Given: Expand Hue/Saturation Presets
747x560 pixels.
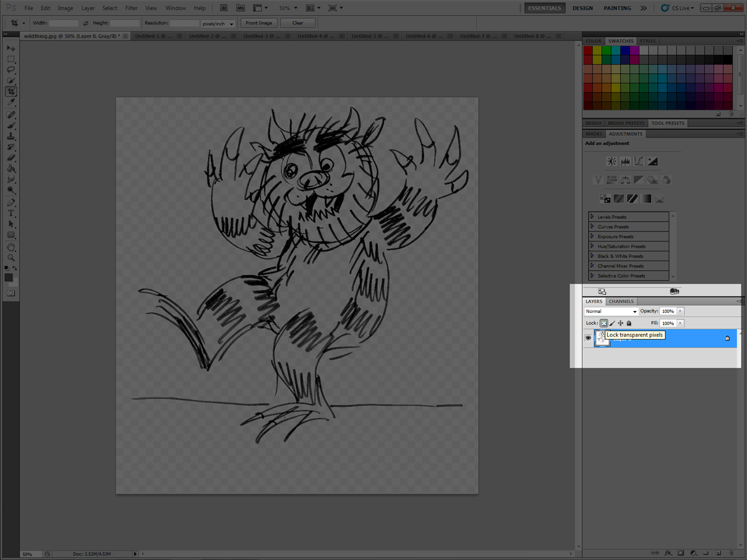Looking at the screenshot, I should (592, 246).
